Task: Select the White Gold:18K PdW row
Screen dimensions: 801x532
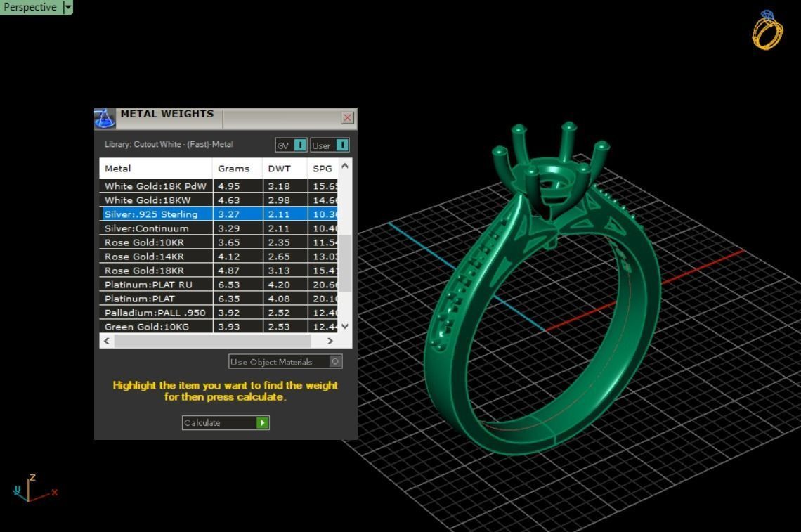Action: pos(219,186)
